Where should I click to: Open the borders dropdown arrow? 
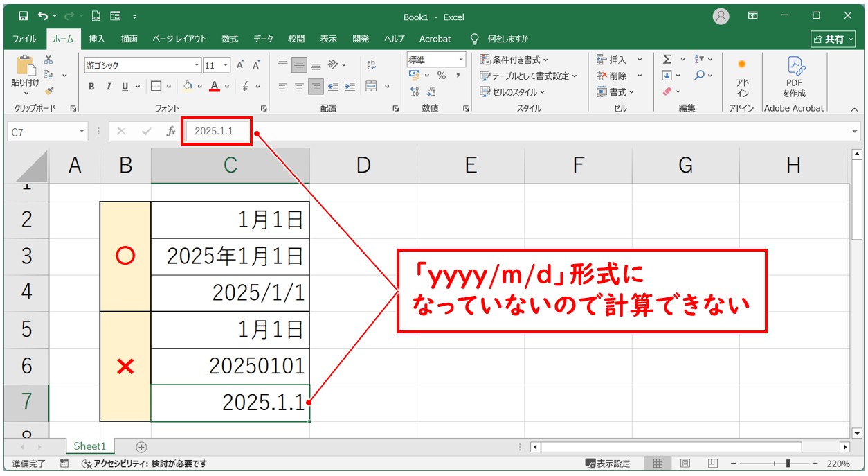click(169, 85)
